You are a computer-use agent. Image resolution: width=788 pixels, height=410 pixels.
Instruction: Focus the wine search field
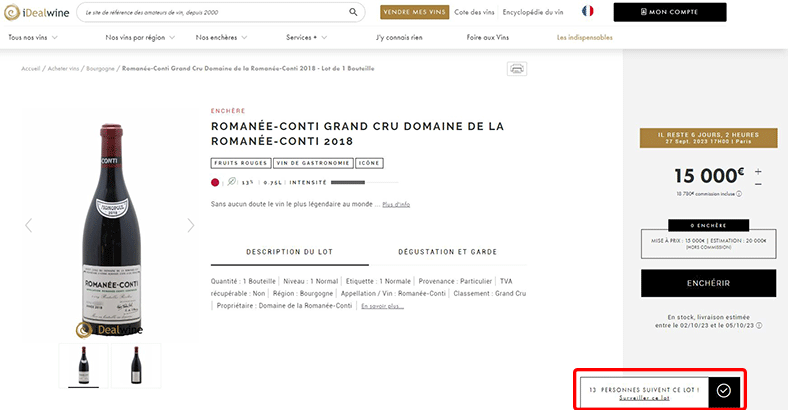[x=221, y=12]
